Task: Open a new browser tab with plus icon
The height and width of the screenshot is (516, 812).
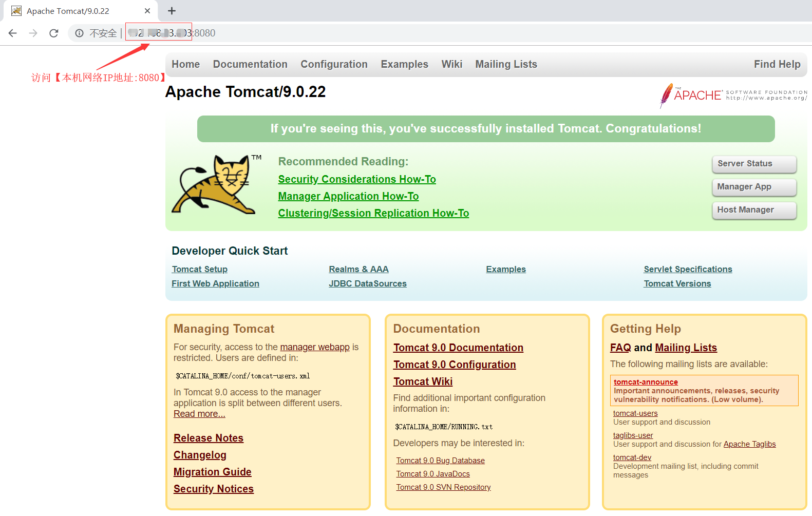Action: [172, 11]
